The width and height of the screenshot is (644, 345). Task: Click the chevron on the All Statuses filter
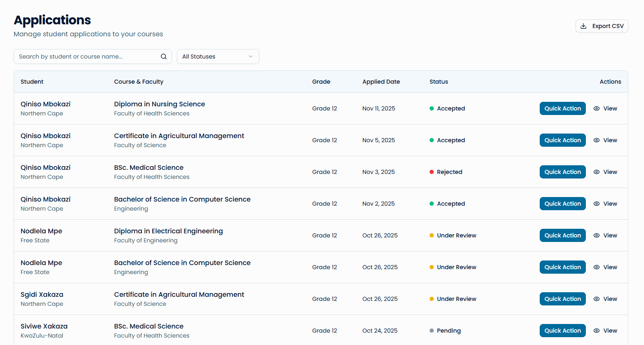(251, 56)
